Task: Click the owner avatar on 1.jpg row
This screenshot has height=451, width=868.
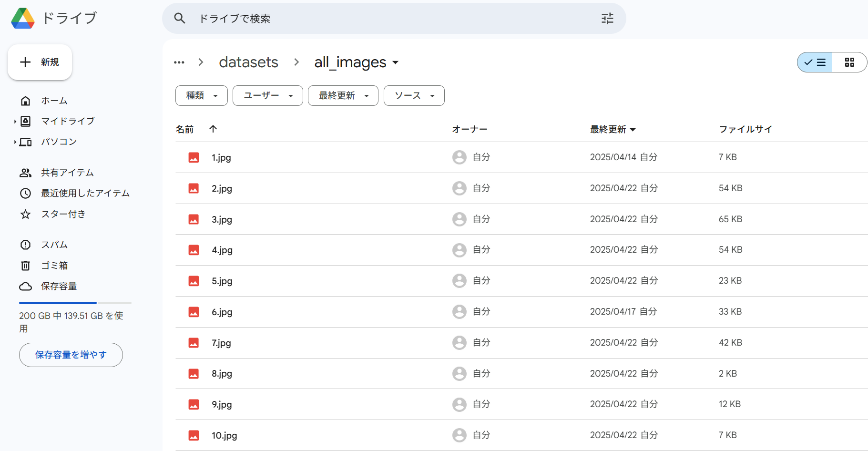Action: (x=460, y=157)
